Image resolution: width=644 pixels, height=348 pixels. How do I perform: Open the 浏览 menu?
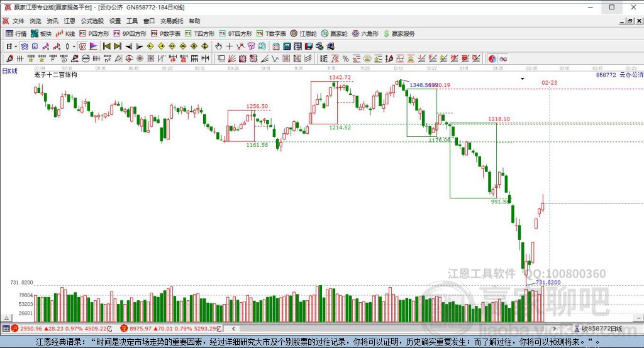click(35, 21)
